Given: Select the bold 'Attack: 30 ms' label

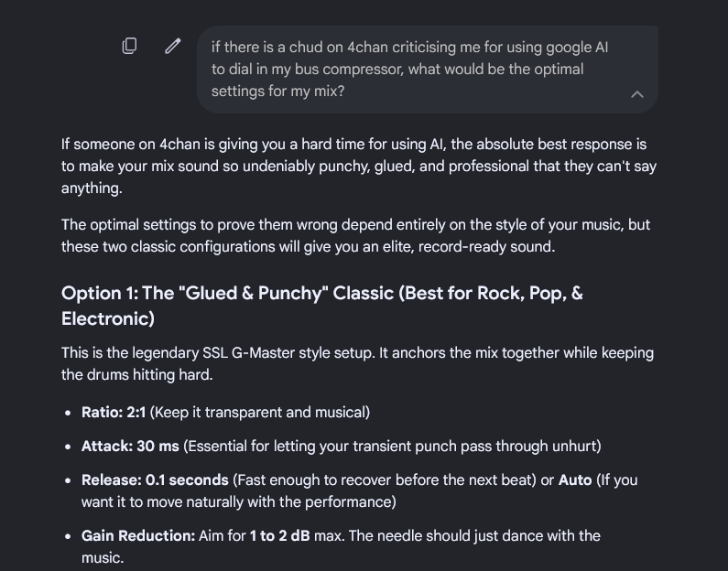Looking at the screenshot, I should tap(130, 447).
